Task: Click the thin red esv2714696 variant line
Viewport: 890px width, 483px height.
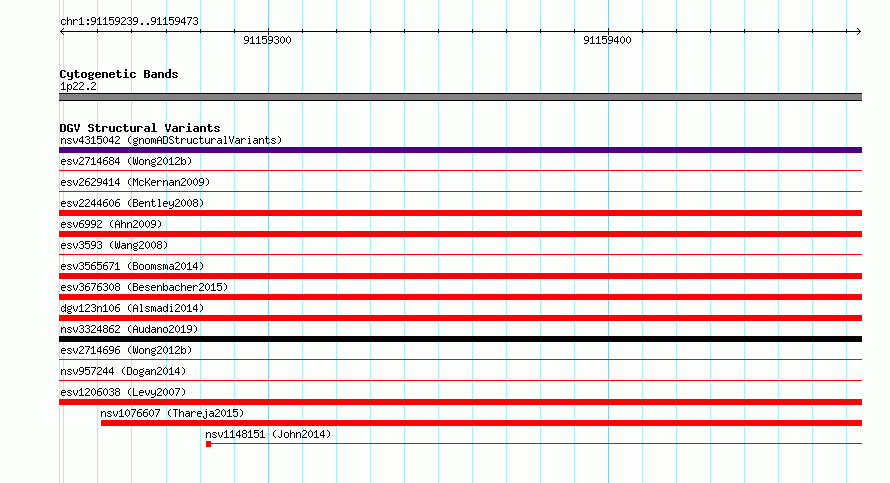Action: [x=460, y=359]
